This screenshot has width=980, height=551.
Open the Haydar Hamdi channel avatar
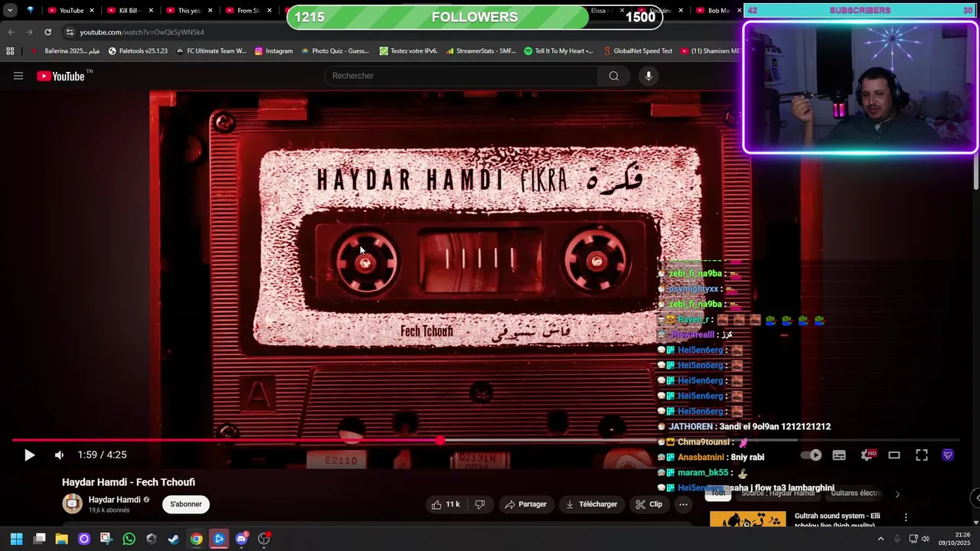pyautogui.click(x=72, y=504)
